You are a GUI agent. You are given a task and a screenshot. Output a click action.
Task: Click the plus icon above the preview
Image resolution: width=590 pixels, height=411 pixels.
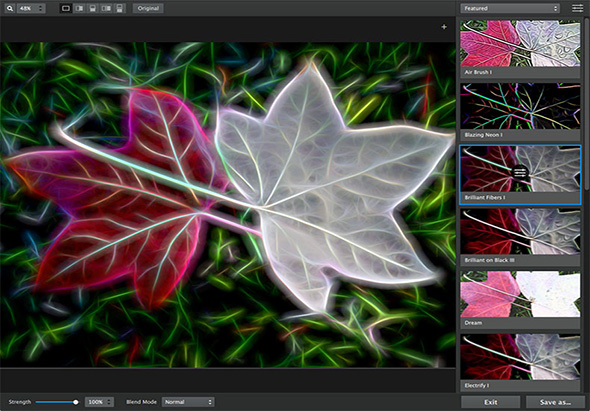tap(444, 27)
